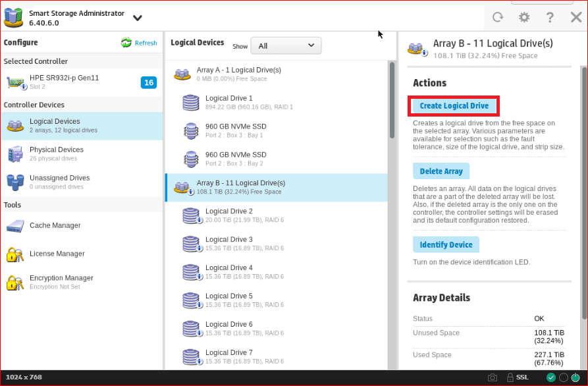Expand the Smart Storage Administrator title dropdown arrow
This screenshot has width=588, height=386.
point(137,18)
